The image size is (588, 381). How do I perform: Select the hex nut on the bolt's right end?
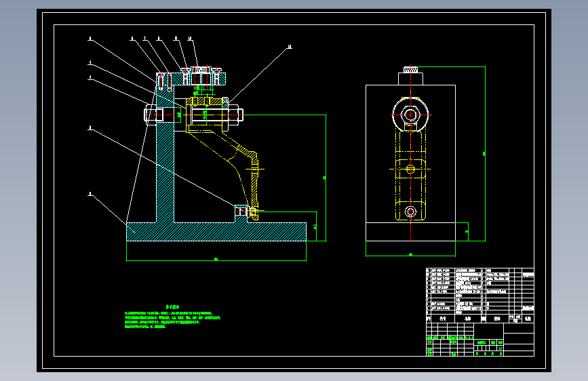[x=235, y=115]
